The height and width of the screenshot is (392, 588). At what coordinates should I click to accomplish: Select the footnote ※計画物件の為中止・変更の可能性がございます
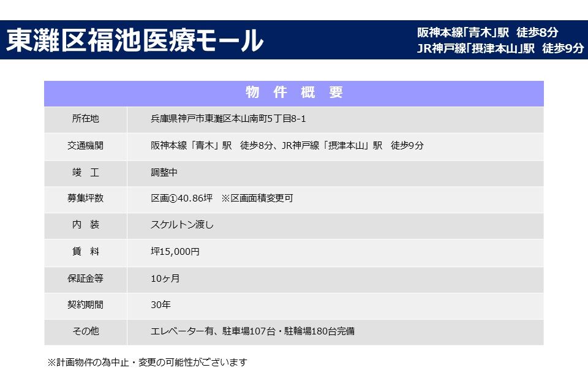point(147,363)
